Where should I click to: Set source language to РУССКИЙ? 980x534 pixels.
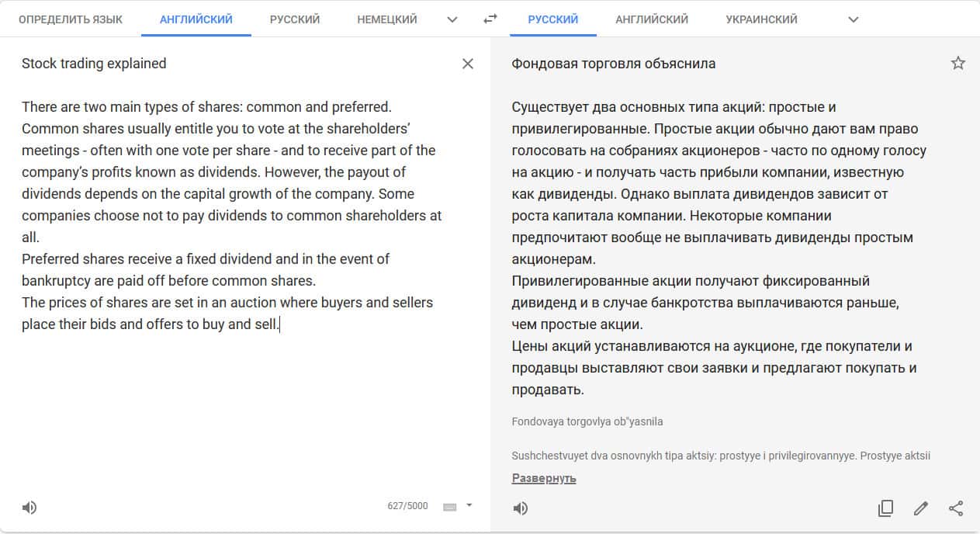pyautogui.click(x=295, y=19)
